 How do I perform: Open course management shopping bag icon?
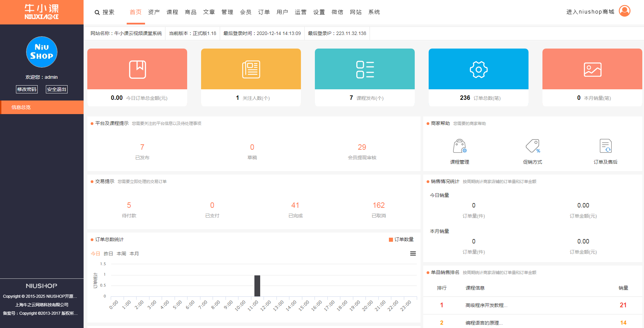[460, 146]
